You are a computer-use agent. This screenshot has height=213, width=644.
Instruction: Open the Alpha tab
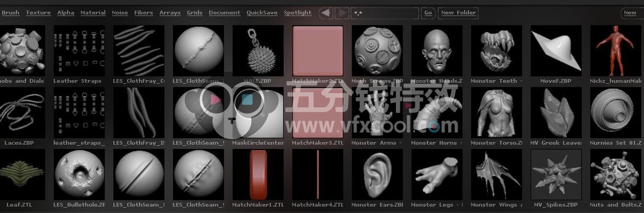point(65,12)
